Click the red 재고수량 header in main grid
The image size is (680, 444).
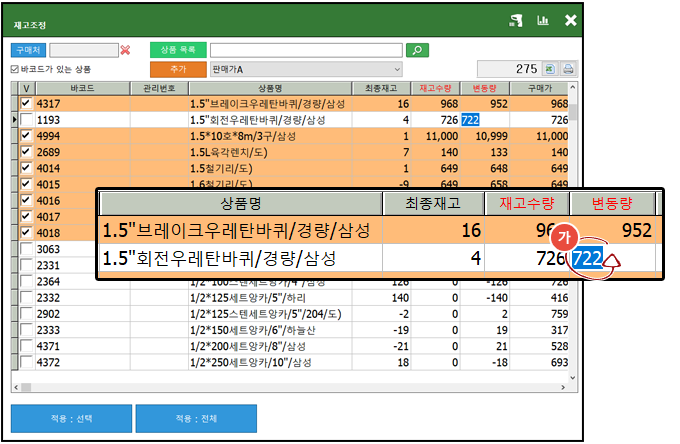point(435,88)
